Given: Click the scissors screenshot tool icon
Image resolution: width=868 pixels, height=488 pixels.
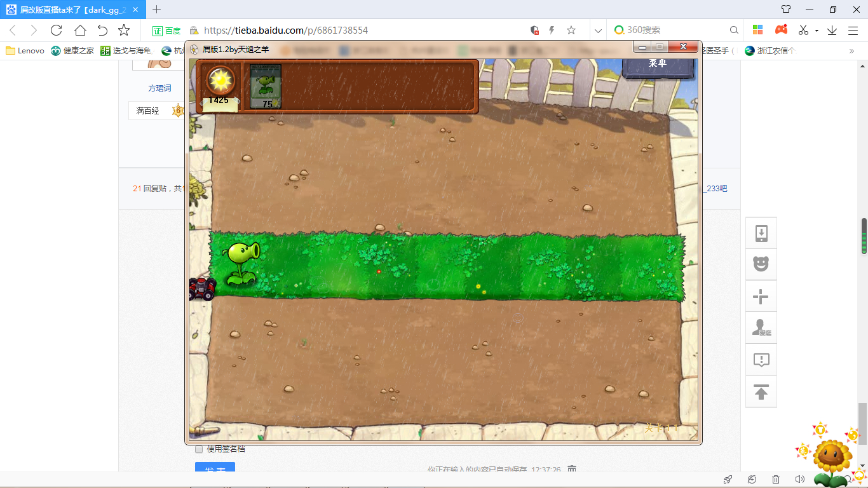Looking at the screenshot, I should point(804,30).
